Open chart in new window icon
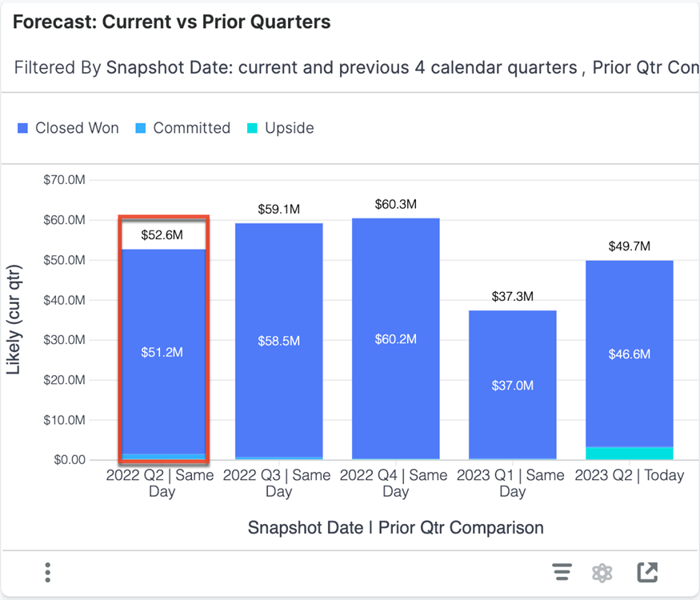 coord(646,572)
